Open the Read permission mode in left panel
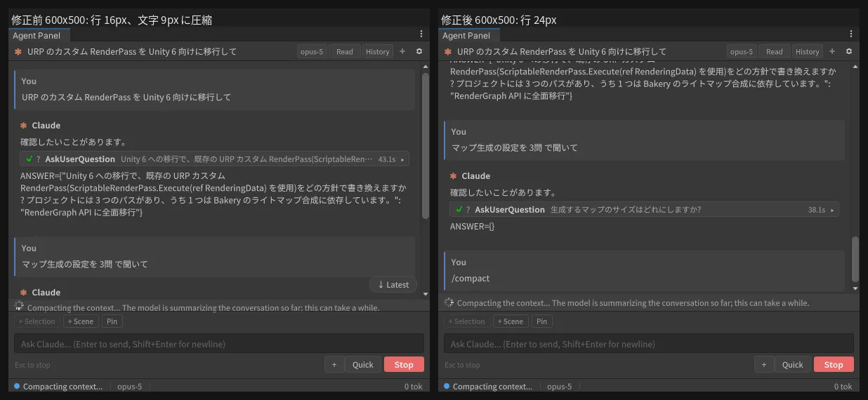The width and height of the screenshot is (868, 400). tap(345, 51)
